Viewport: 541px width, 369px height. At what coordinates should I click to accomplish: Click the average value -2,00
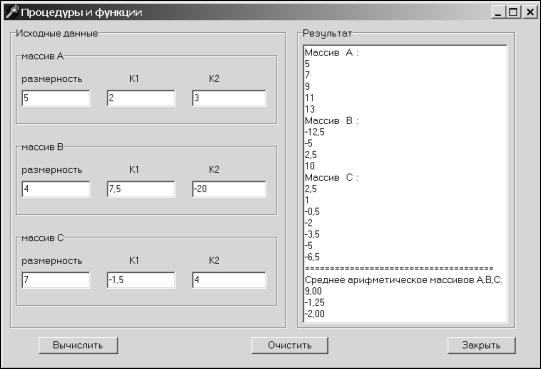(x=315, y=314)
